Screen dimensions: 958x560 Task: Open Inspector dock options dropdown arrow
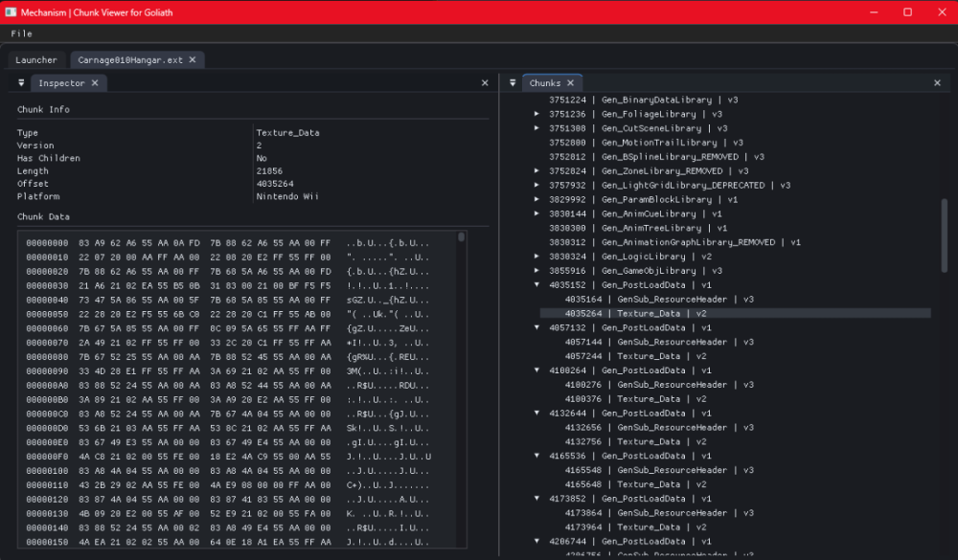click(x=21, y=83)
